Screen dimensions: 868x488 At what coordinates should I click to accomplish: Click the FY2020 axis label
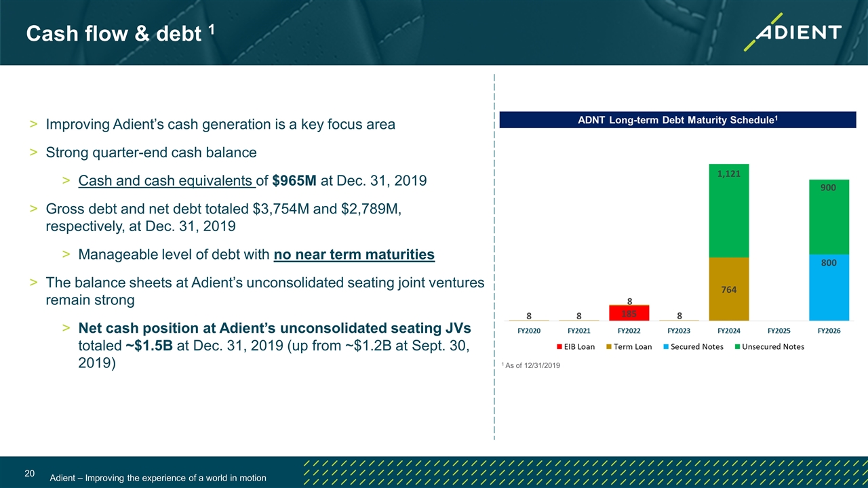529,331
